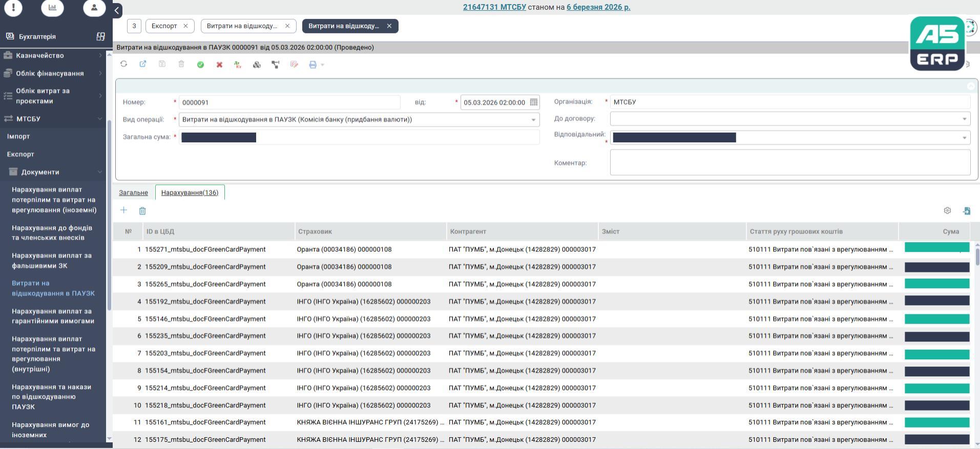The width and height of the screenshot is (980, 449).
Task: Click the chart reports icon in sidebar
Action: tap(52, 8)
